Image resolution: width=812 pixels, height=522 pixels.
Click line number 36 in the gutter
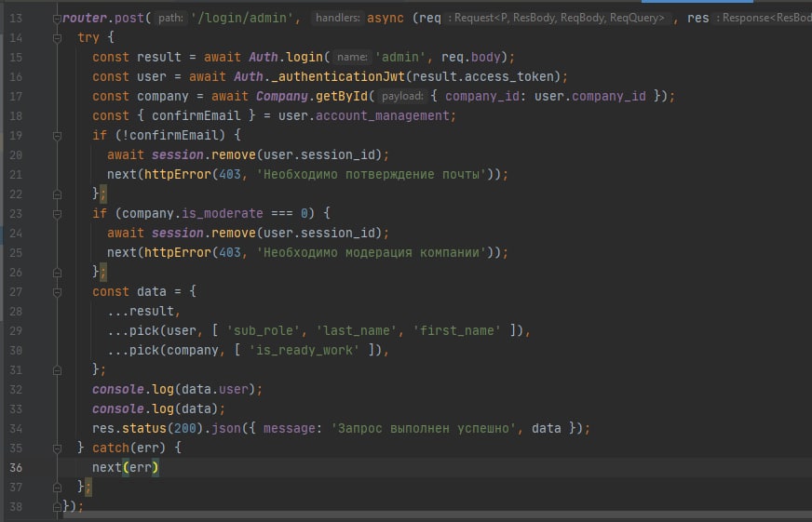[16, 468]
